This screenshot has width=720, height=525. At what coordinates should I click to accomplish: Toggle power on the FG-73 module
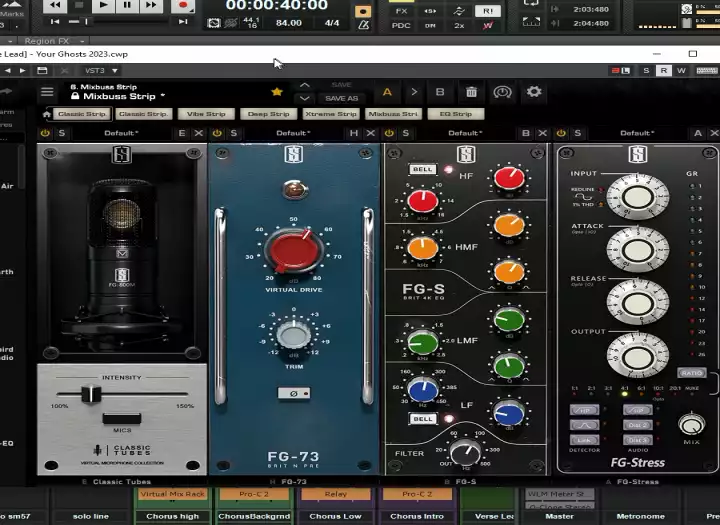pos(217,133)
